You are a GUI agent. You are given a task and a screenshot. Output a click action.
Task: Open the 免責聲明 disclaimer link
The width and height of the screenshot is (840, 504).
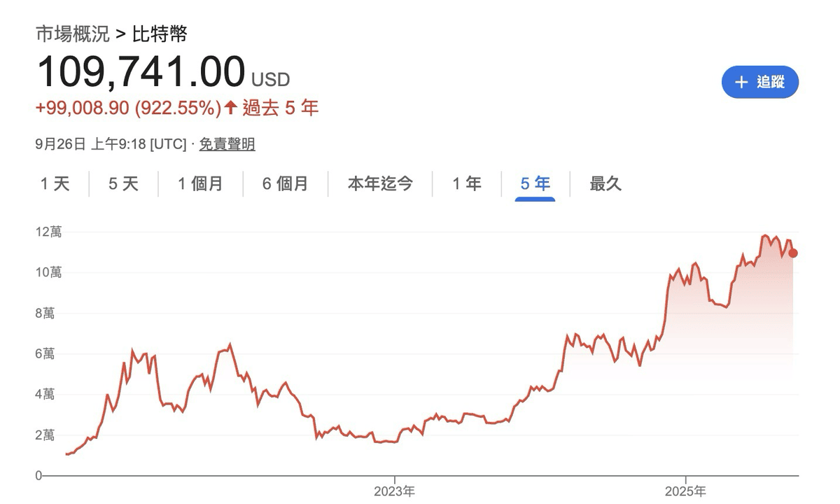pos(227,144)
